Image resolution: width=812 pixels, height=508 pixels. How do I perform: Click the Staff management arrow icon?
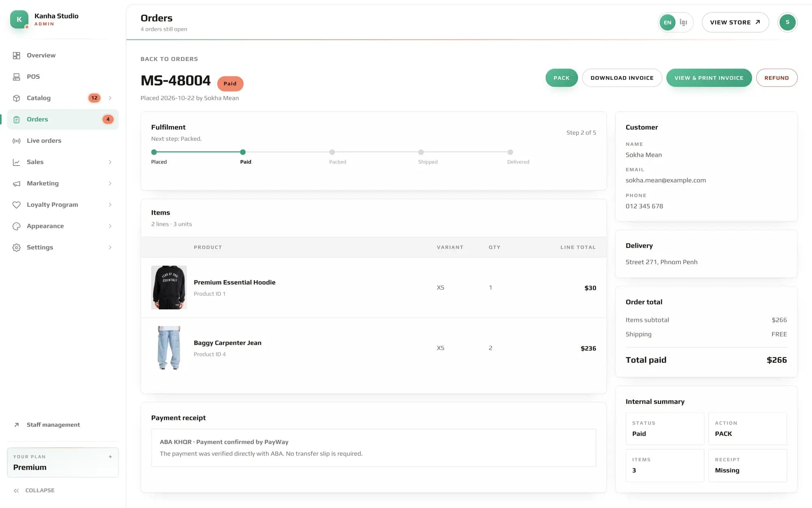click(16, 425)
